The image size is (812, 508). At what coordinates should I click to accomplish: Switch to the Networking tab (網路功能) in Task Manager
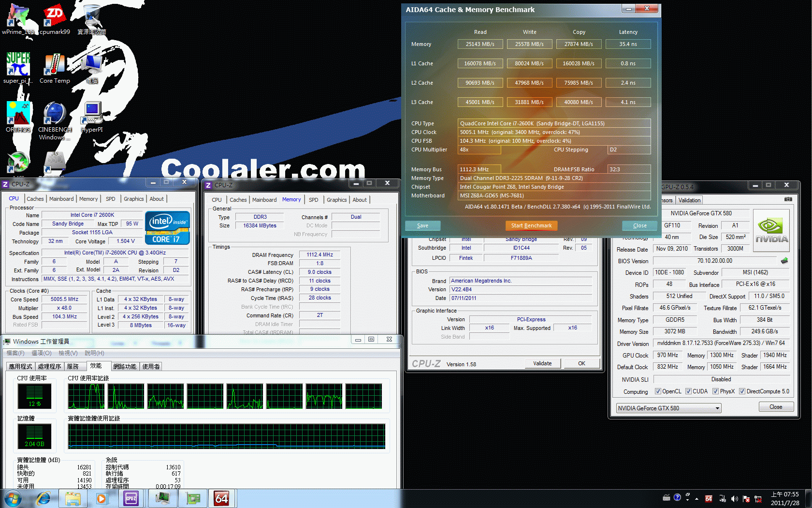click(125, 367)
